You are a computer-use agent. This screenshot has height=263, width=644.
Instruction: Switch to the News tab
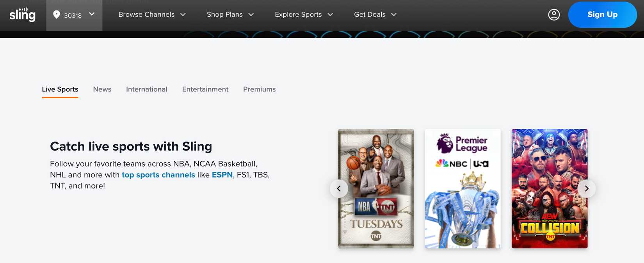102,89
